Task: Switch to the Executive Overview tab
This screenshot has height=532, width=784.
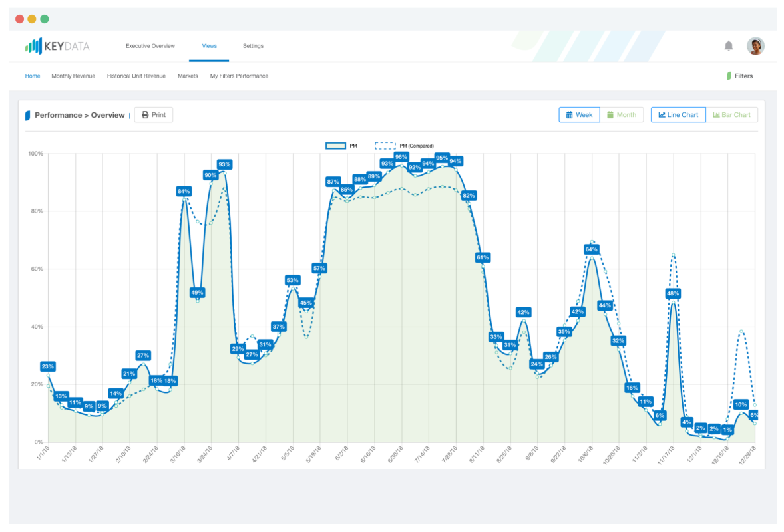Action: [150, 46]
